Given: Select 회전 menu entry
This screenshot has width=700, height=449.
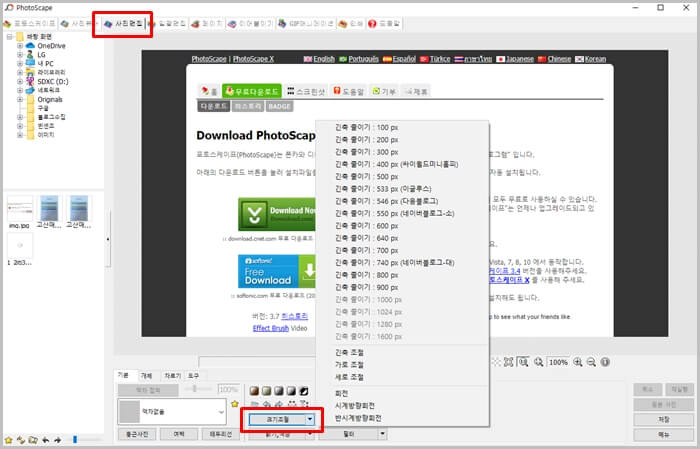Looking at the screenshot, I should (x=342, y=393).
